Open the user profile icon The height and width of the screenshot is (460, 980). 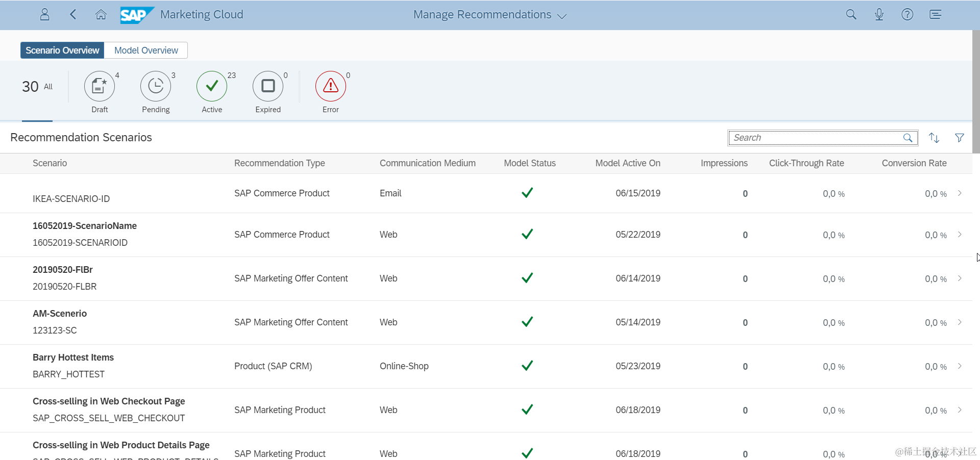(45, 14)
